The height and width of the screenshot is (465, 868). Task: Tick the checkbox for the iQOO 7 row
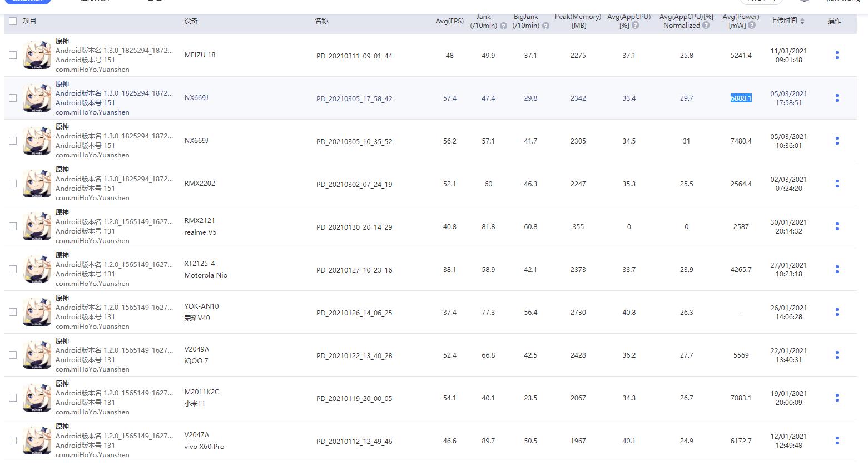pyautogui.click(x=13, y=355)
